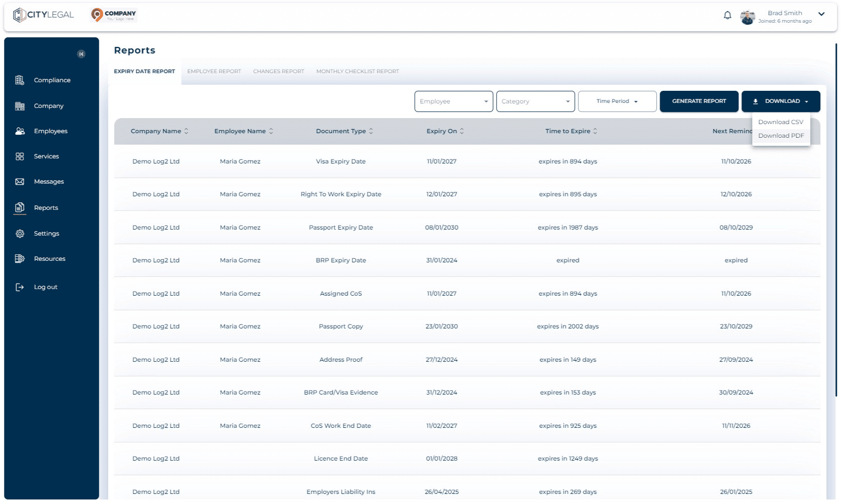Click the Company building icon

point(20,106)
